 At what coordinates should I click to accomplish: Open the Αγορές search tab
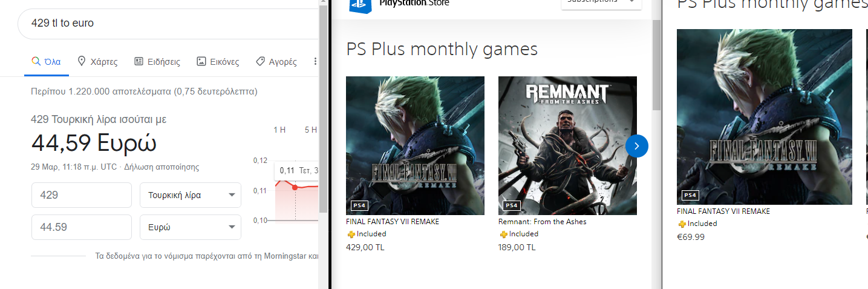[276, 62]
